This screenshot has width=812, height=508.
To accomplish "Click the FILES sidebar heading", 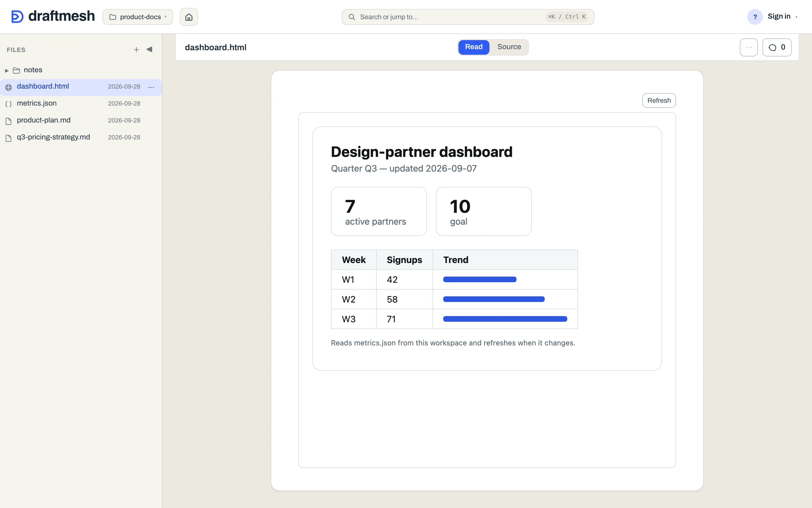I will point(16,50).
